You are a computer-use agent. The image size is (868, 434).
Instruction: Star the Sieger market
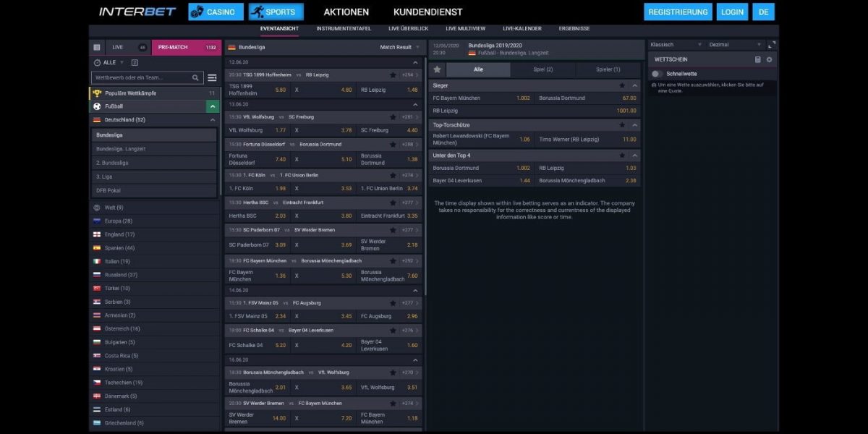[622, 85]
